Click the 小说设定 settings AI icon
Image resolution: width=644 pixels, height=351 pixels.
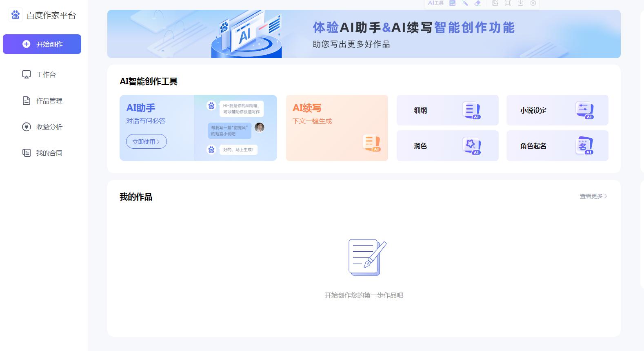584,110
